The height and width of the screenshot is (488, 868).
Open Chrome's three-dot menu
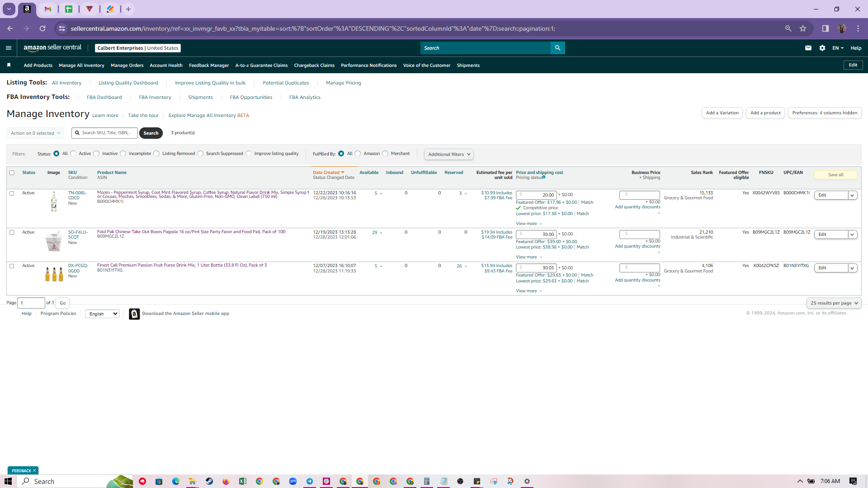858,28
